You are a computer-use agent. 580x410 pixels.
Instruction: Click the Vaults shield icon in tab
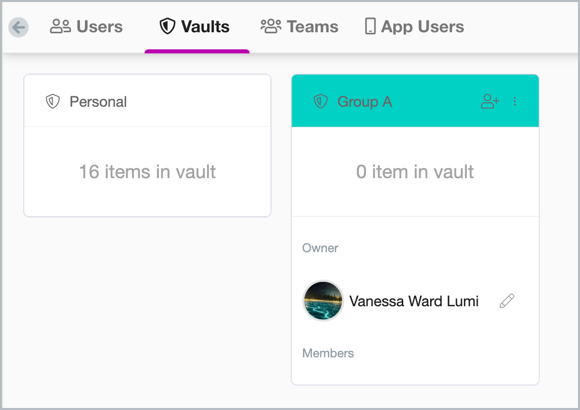pyautogui.click(x=167, y=26)
